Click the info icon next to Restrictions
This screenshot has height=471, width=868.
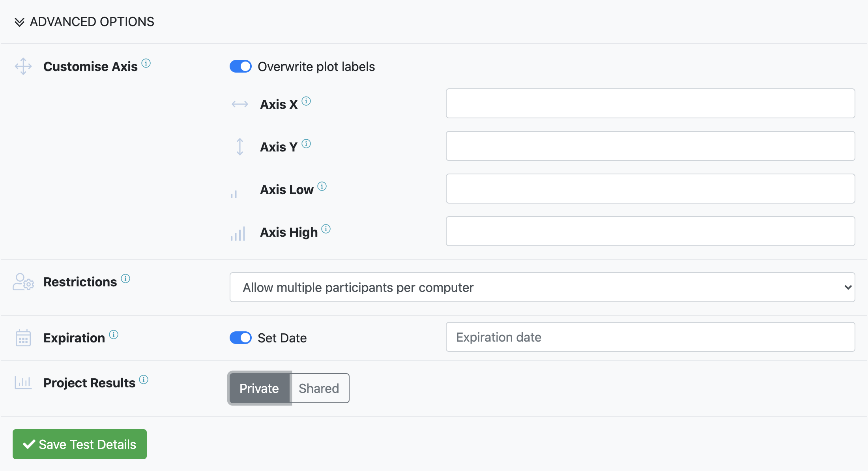tap(125, 279)
